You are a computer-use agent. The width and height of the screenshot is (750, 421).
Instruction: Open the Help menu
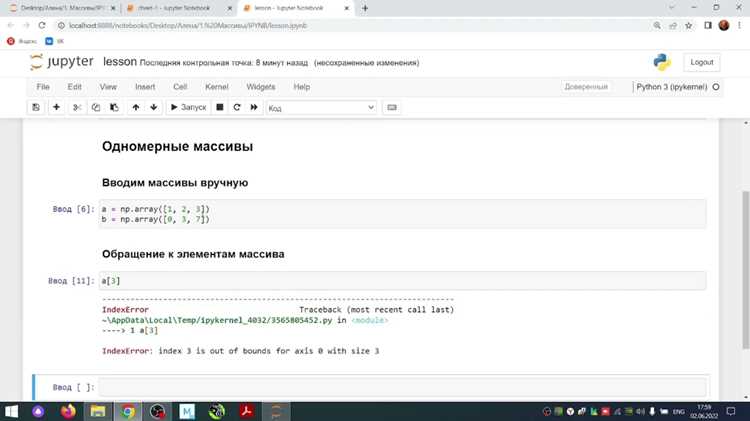pyautogui.click(x=301, y=87)
